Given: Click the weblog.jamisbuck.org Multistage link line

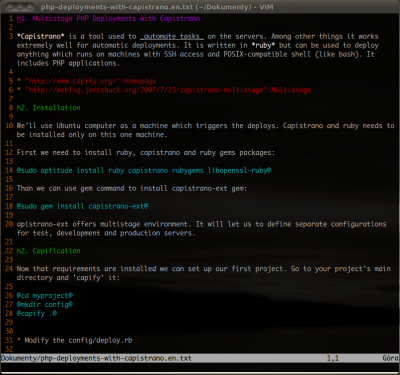Looking at the screenshot, I should tap(164, 90).
